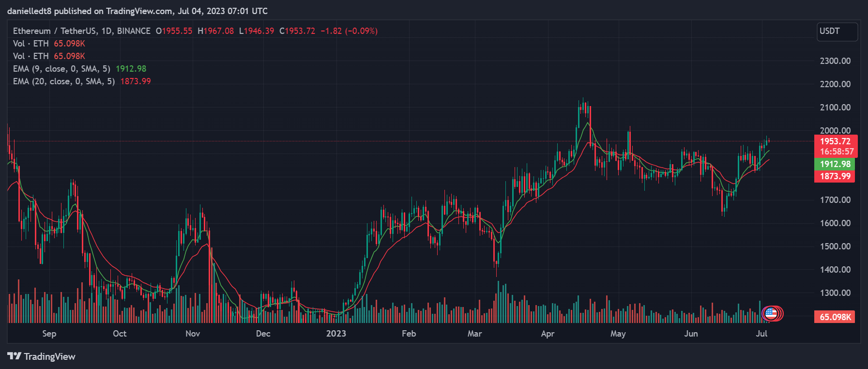Click the US flag economic event marker
868x369 pixels.
pyautogui.click(x=771, y=313)
